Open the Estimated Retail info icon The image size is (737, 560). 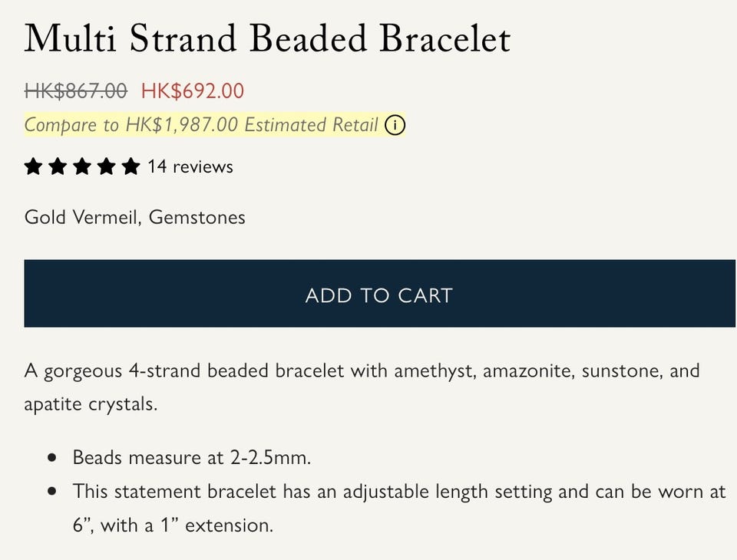pyautogui.click(x=395, y=126)
